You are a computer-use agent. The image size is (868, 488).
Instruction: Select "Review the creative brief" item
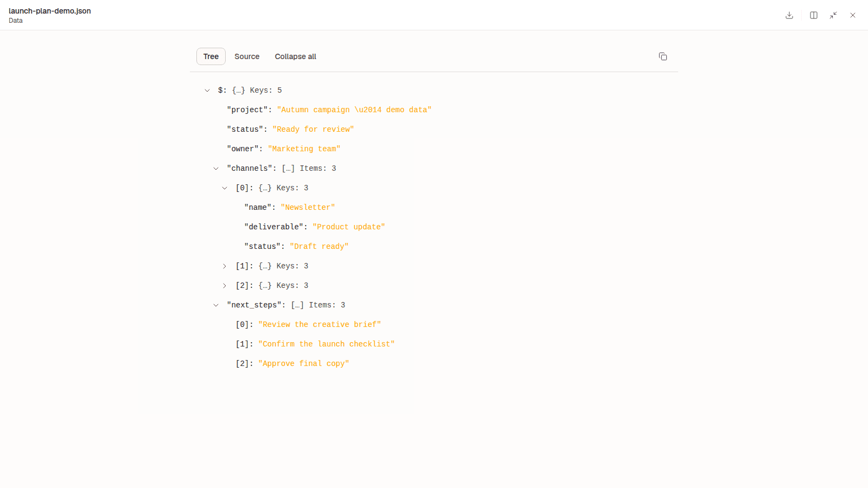pyautogui.click(x=320, y=324)
